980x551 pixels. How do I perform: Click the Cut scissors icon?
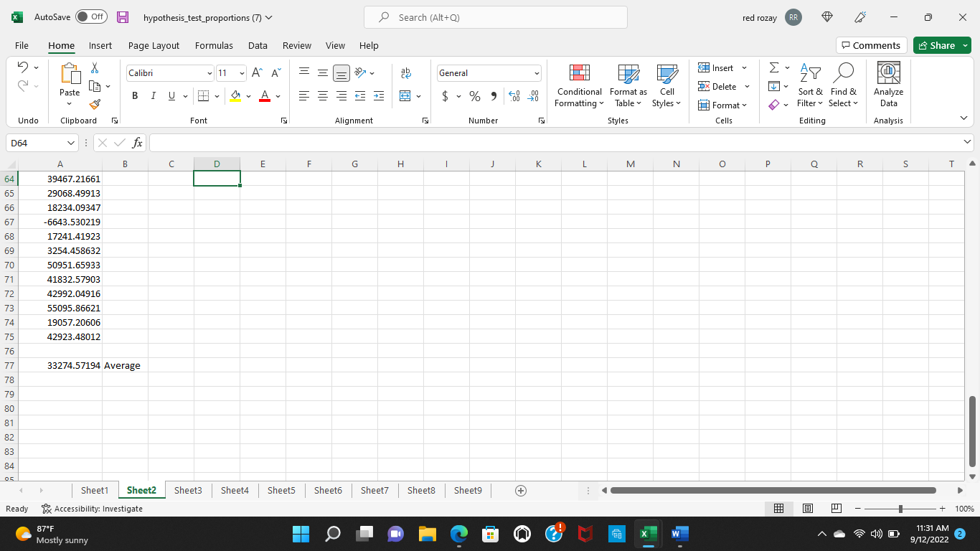95,67
